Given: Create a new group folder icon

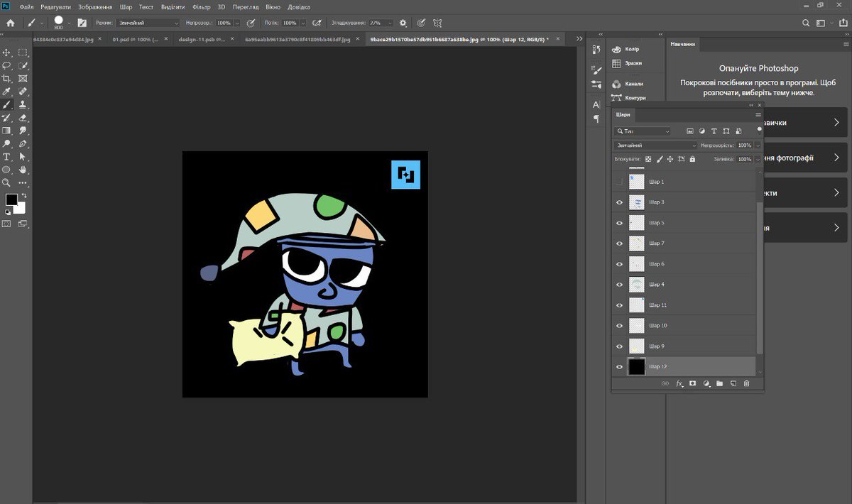Looking at the screenshot, I should coord(719,383).
